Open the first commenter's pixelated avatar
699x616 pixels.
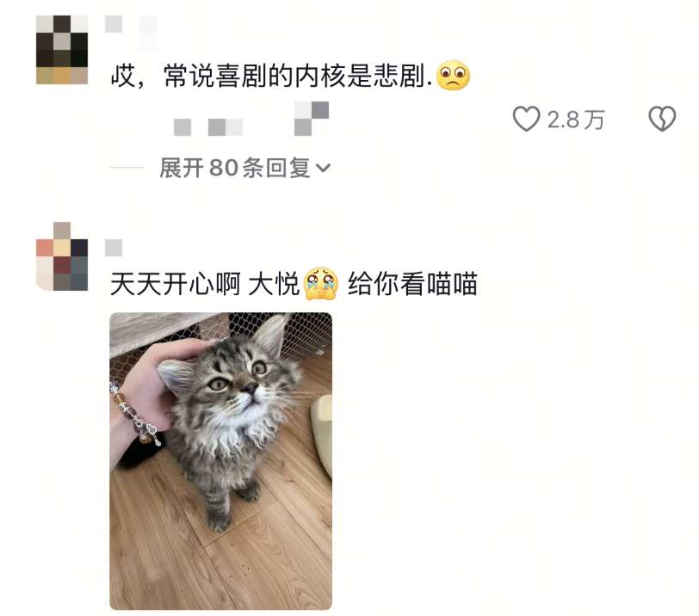pyautogui.click(x=61, y=50)
